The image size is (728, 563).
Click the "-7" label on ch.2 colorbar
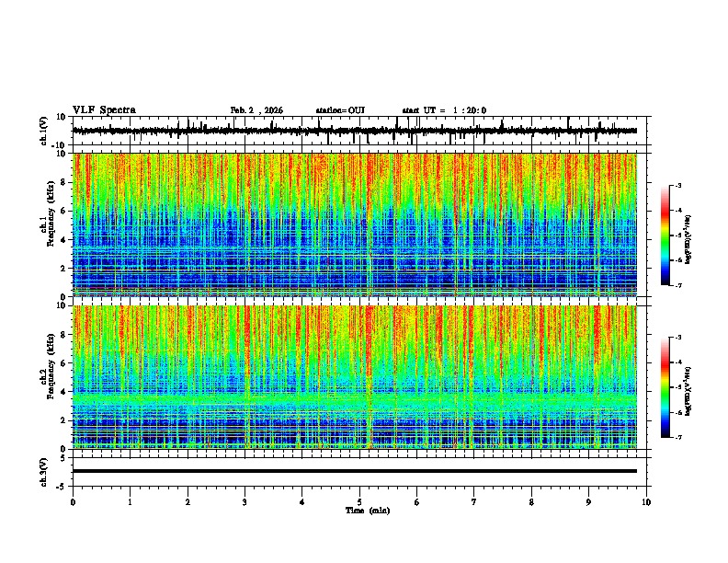[678, 437]
